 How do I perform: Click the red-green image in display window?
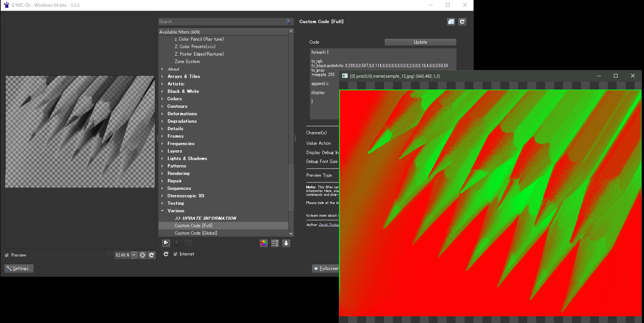pos(490,203)
